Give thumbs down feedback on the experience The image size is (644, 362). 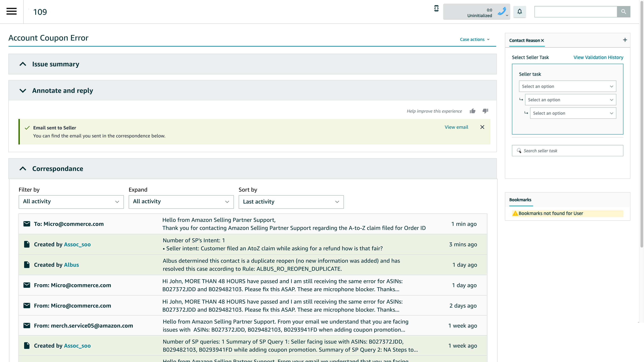485,111
